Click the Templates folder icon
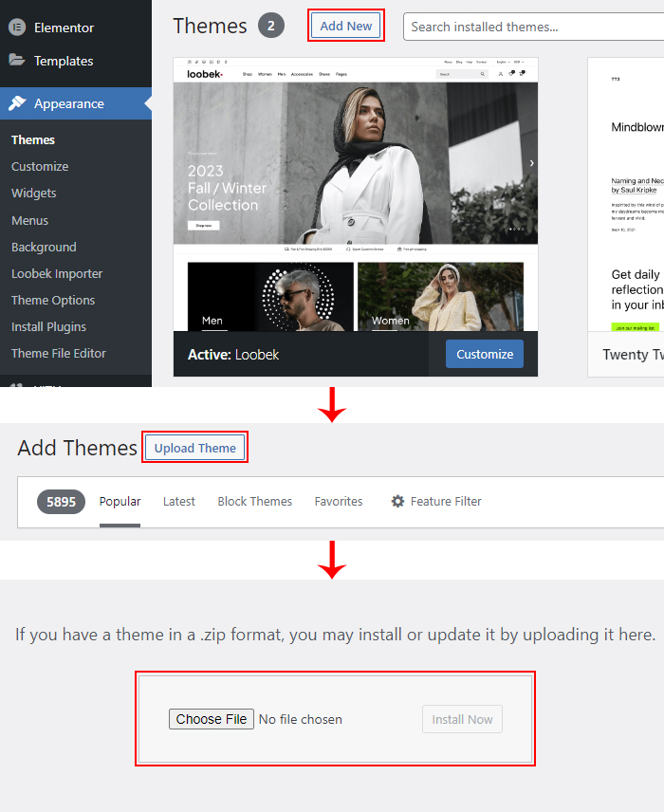Screen dimensions: 664x812 (17, 60)
